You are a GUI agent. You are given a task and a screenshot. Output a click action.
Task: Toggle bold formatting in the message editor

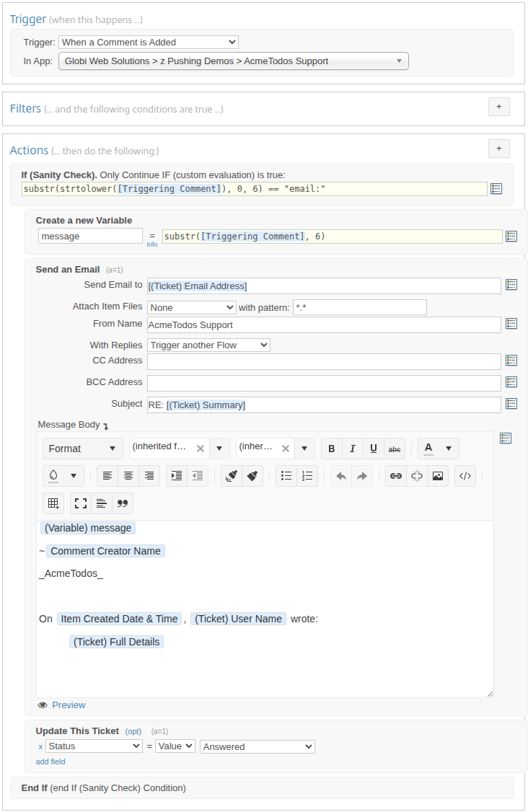331,449
